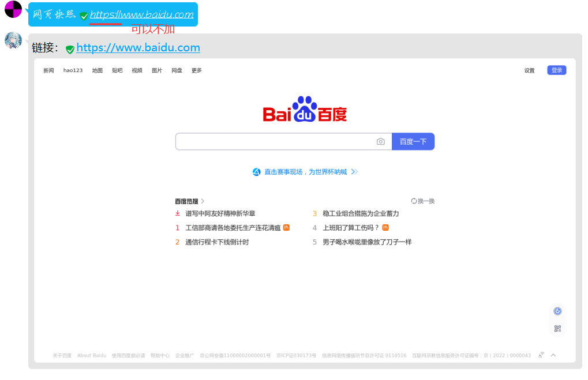Click the back-to-top arrow in footer
Screen dimensions: 588x380
click(x=553, y=355)
